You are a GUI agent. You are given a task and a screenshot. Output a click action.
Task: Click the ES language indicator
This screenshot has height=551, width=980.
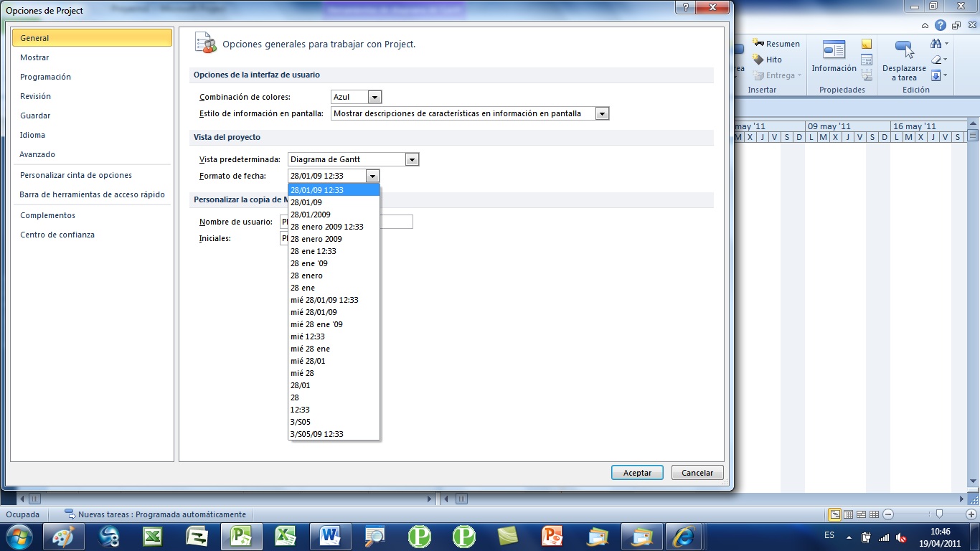pos(829,535)
